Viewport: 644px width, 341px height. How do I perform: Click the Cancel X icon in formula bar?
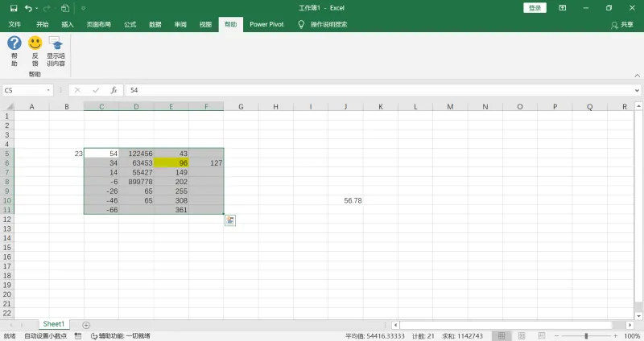(x=77, y=90)
